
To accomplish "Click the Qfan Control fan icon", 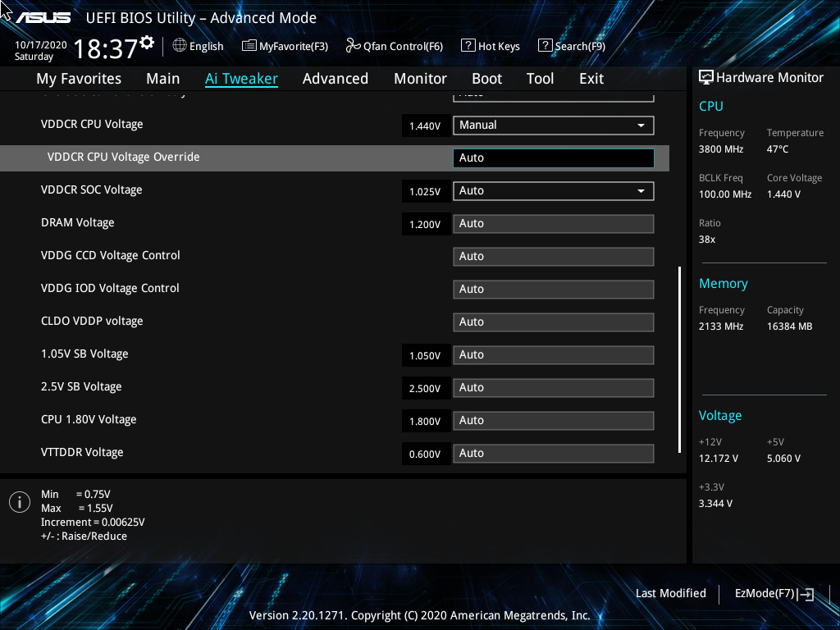I will (x=353, y=46).
